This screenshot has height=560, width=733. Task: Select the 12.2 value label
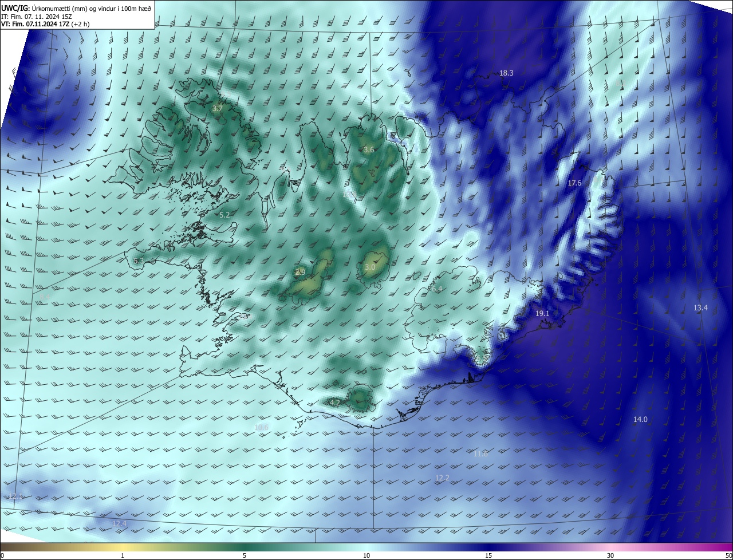tap(442, 478)
